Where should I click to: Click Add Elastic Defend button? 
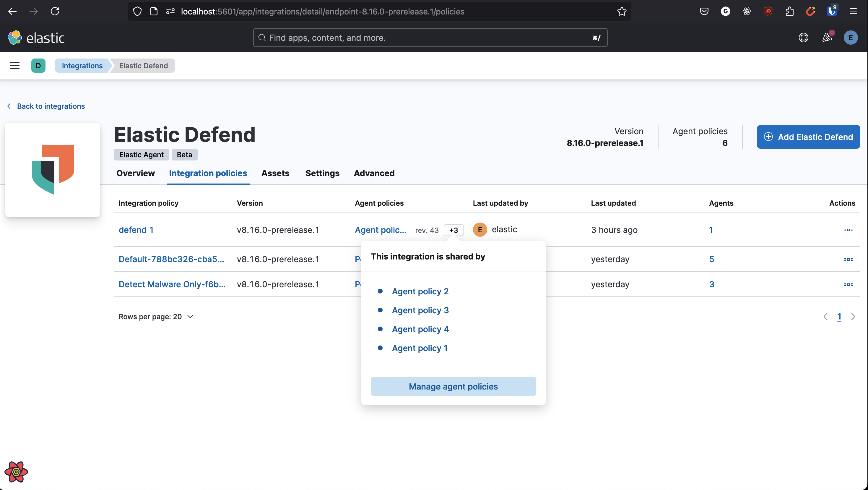tap(808, 137)
